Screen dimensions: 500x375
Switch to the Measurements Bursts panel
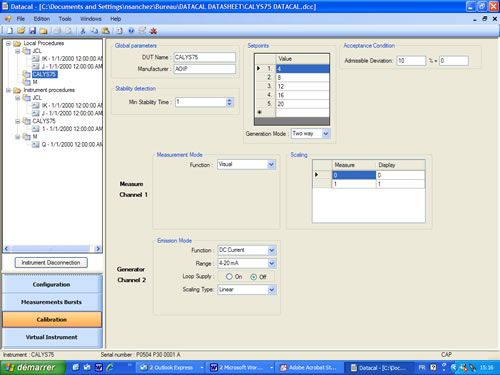pyautogui.click(x=52, y=302)
